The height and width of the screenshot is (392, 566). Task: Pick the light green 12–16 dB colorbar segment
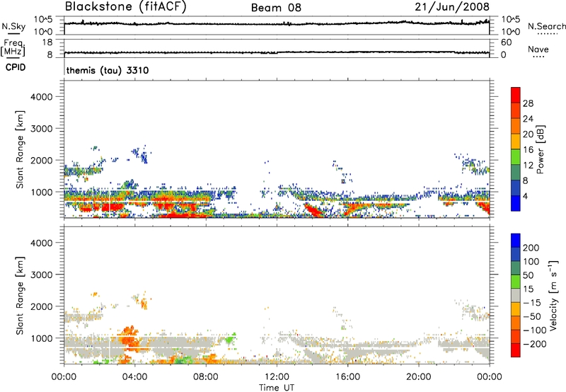516,157
